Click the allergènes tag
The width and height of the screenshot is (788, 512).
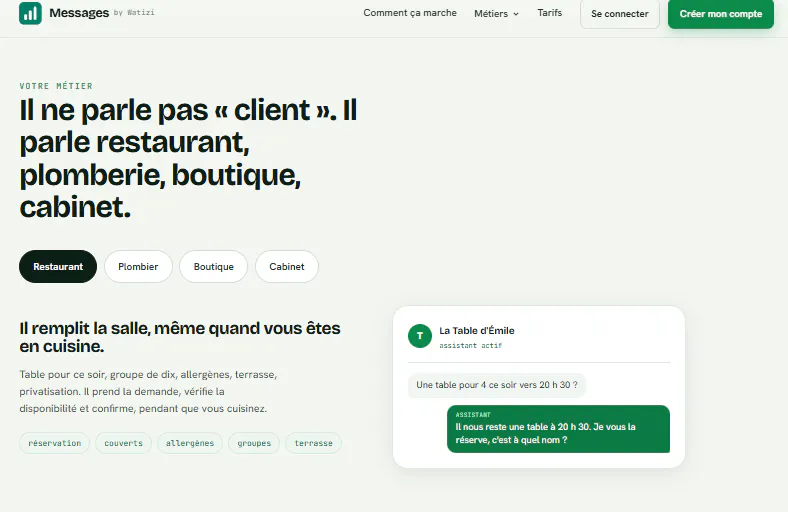point(190,443)
